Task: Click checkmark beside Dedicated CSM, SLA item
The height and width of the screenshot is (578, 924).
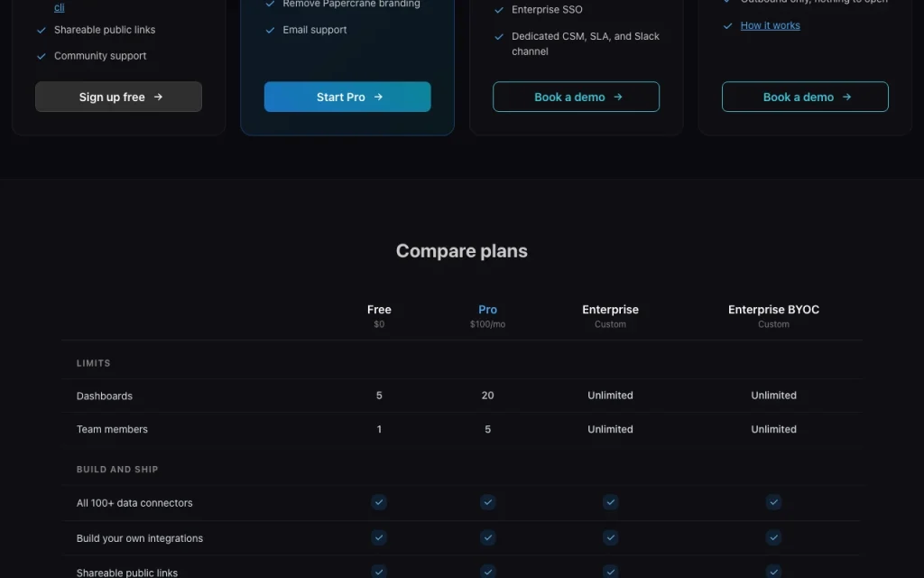Action: click(499, 36)
